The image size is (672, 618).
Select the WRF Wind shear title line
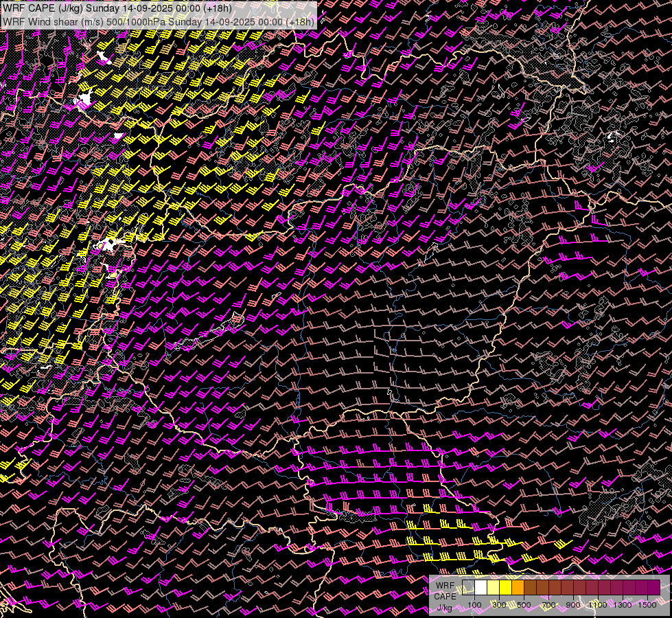pos(158,21)
